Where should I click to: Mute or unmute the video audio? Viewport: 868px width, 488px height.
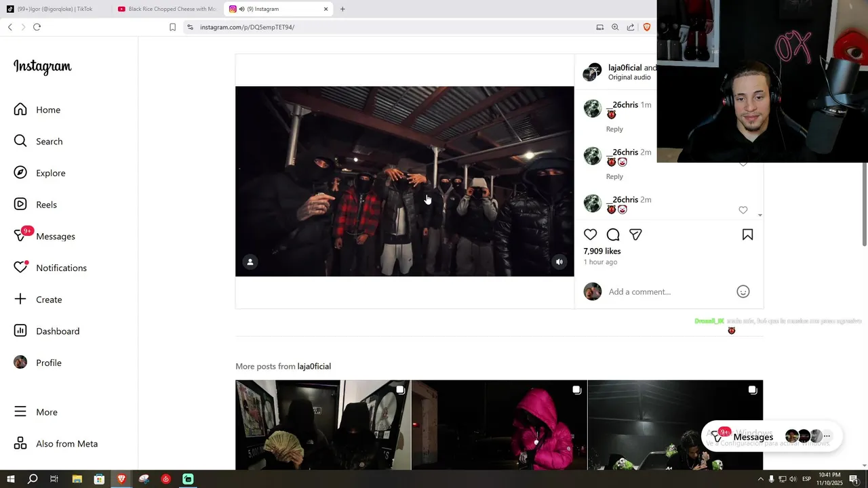coord(559,262)
